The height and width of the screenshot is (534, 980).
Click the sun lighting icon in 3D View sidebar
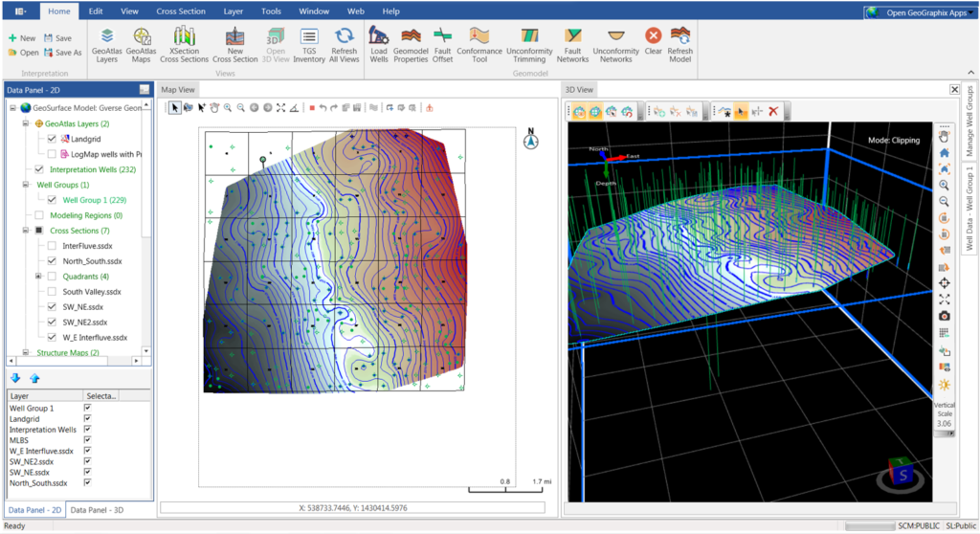(x=945, y=385)
